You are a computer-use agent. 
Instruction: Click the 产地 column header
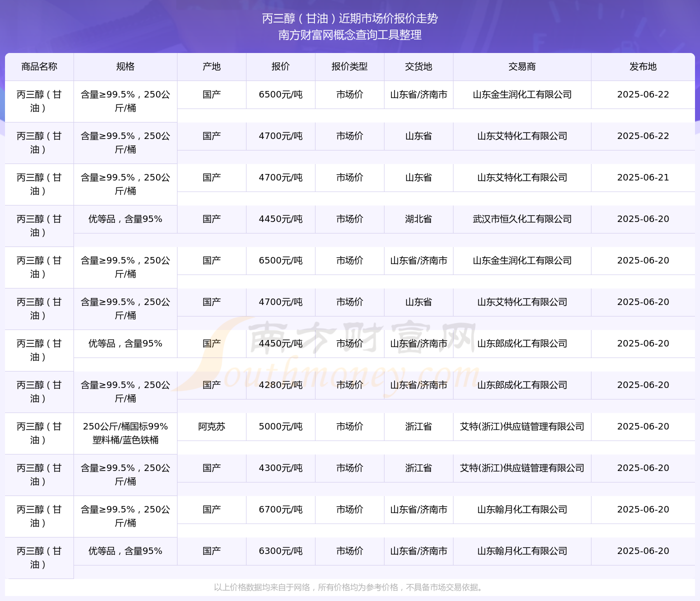(211, 66)
